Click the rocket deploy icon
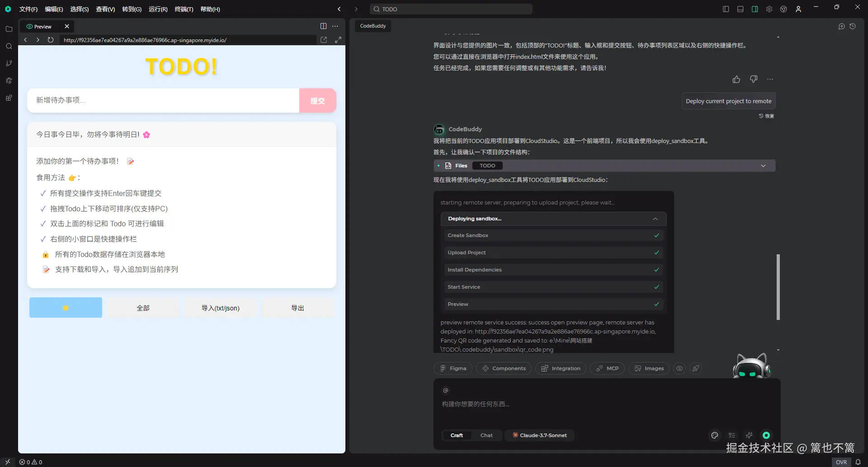Screen dimensions: 868x467 [696, 368]
